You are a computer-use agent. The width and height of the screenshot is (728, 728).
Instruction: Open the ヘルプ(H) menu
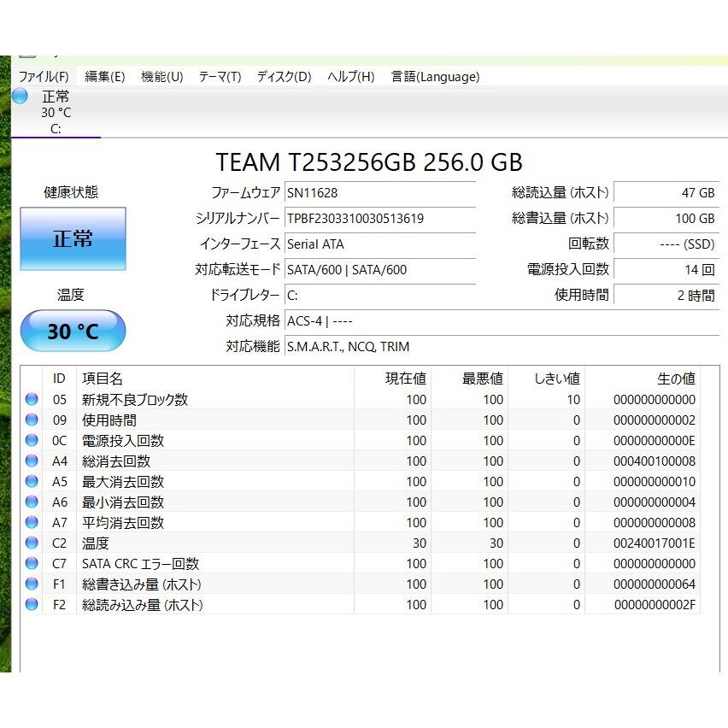click(351, 77)
